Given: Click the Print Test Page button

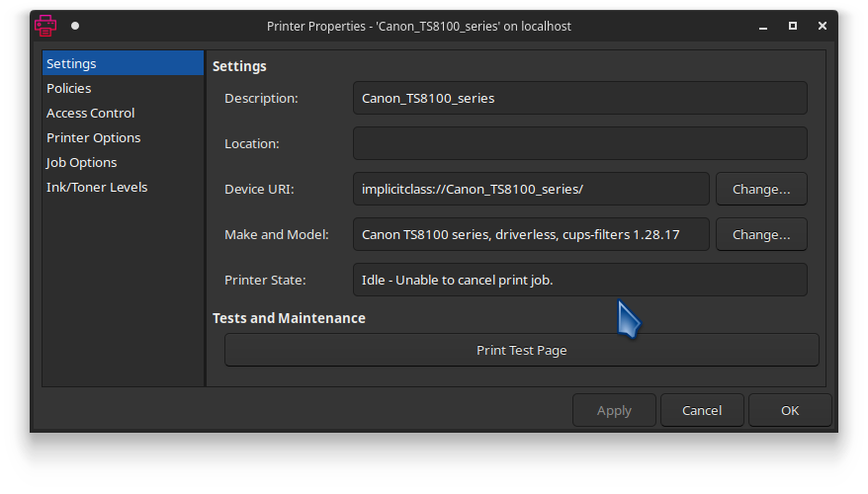Looking at the screenshot, I should [521, 350].
